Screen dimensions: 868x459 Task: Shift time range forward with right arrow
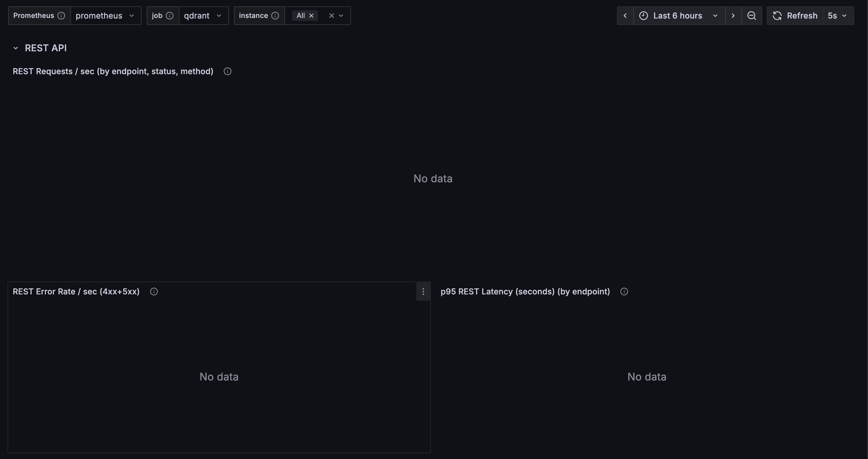[733, 16]
